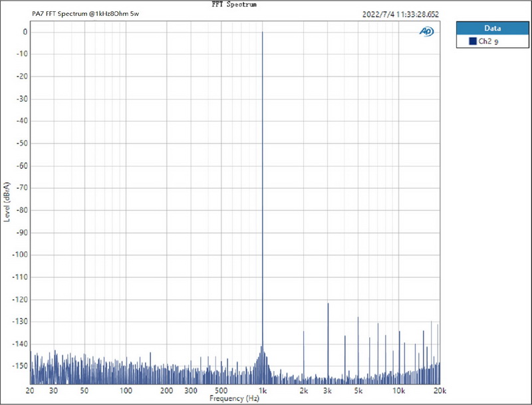Click the Data legend header

(492, 29)
